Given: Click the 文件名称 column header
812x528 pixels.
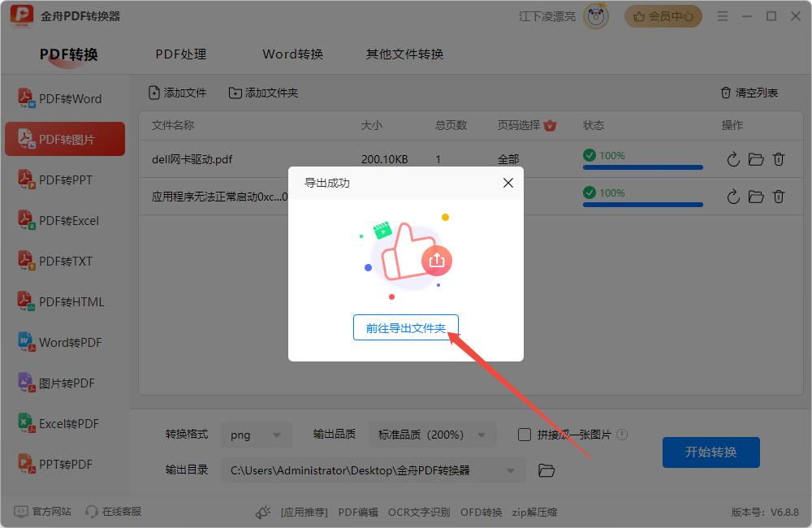Looking at the screenshot, I should pyautogui.click(x=172, y=125).
